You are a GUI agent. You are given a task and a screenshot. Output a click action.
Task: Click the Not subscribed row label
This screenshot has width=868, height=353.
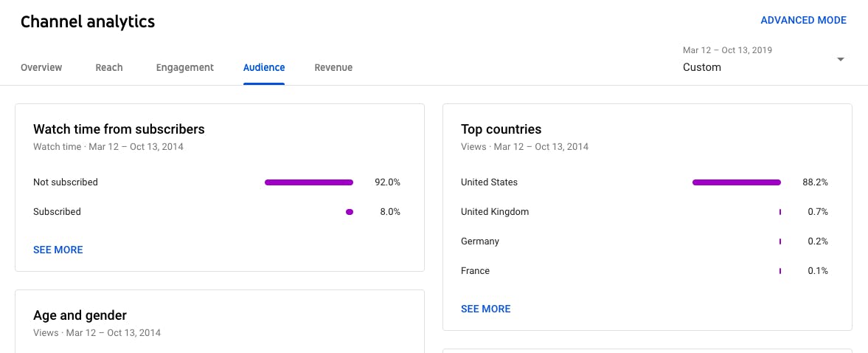point(66,182)
